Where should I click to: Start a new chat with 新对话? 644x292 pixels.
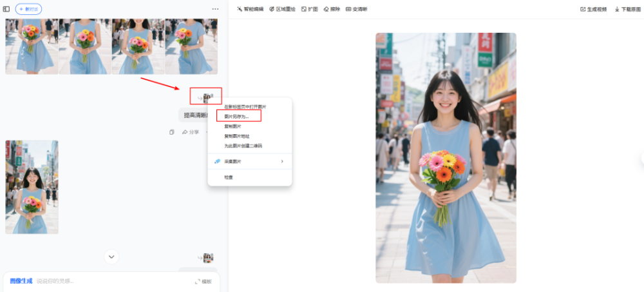point(28,9)
